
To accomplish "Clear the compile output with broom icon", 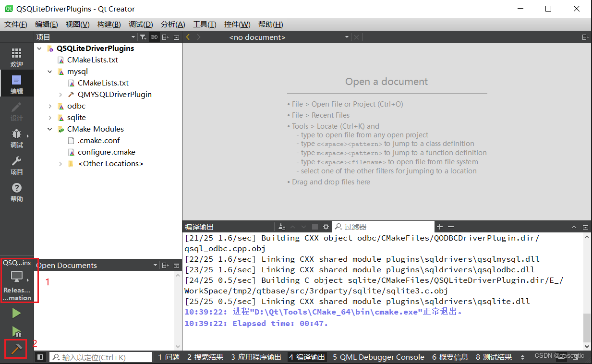I will click(x=282, y=227).
